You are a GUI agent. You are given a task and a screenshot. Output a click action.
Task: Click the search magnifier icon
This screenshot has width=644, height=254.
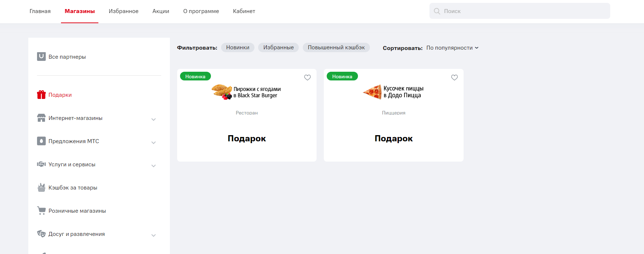click(x=437, y=11)
